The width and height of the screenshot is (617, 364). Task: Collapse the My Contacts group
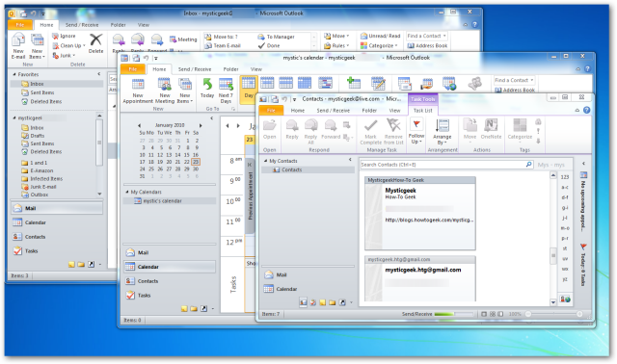coord(266,161)
